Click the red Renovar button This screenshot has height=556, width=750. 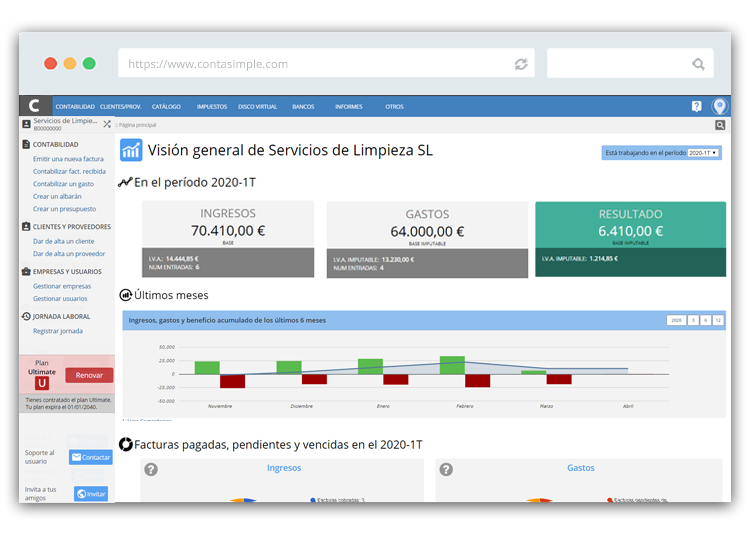pos(89,375)
